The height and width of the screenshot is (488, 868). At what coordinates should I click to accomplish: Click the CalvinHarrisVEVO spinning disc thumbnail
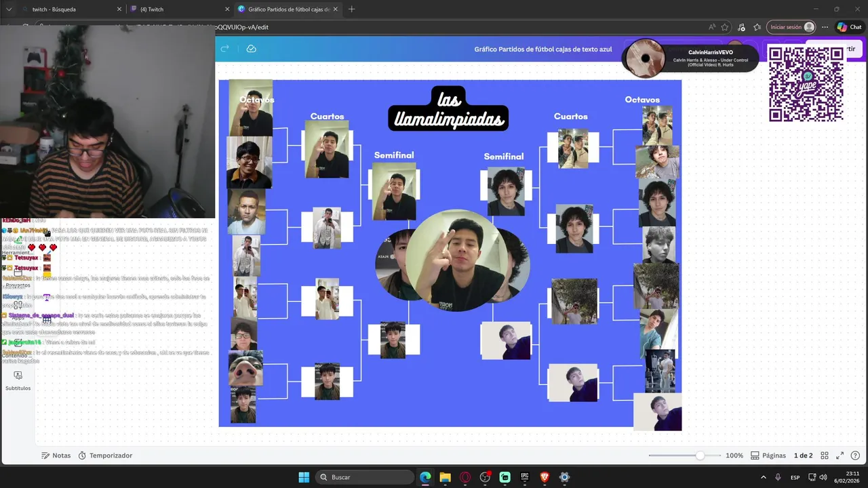pos(645,58)
